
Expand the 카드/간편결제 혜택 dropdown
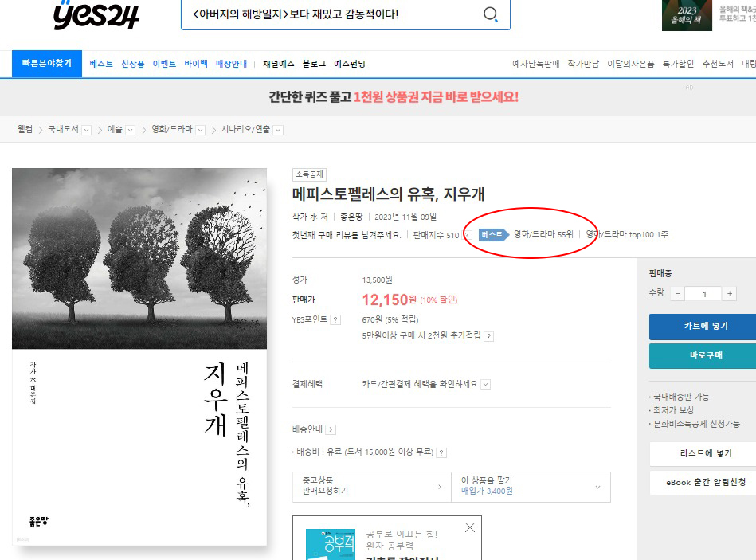[486, 384]
